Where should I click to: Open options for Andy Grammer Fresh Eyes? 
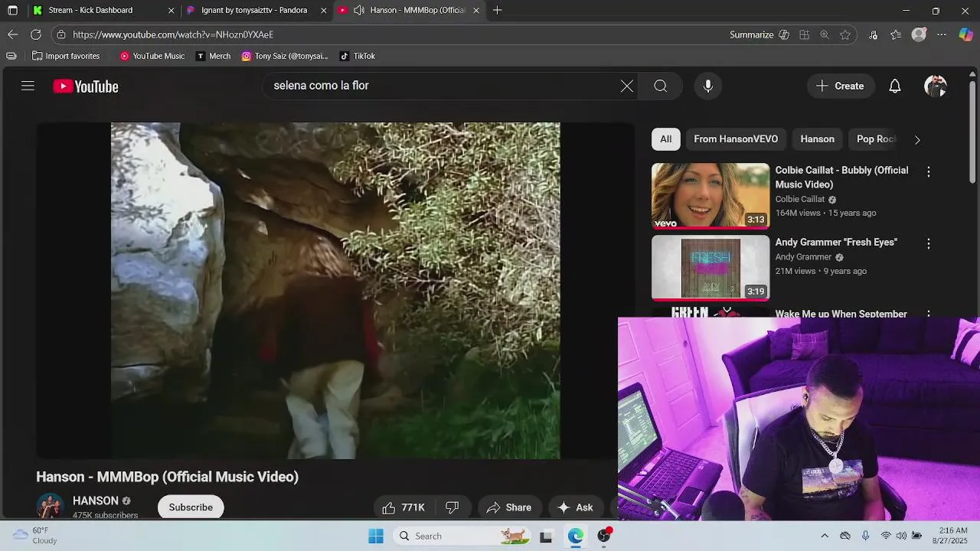928,244
